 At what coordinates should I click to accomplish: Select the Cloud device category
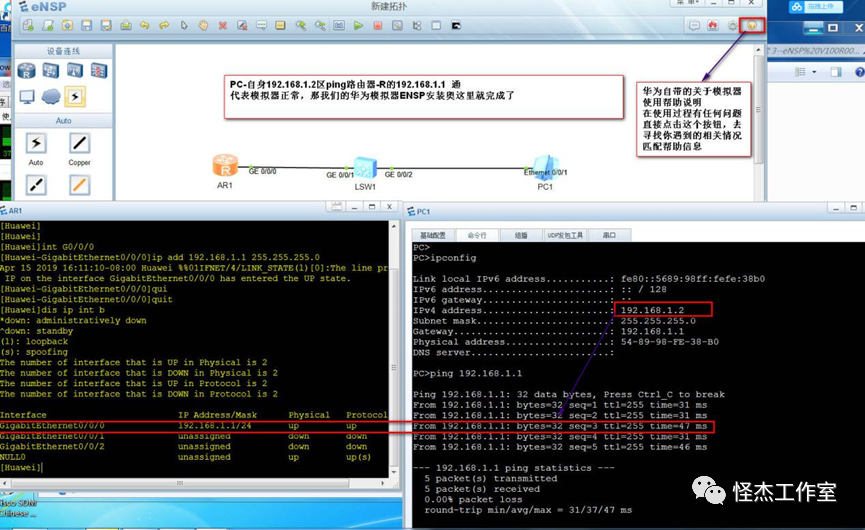(51, 97)
